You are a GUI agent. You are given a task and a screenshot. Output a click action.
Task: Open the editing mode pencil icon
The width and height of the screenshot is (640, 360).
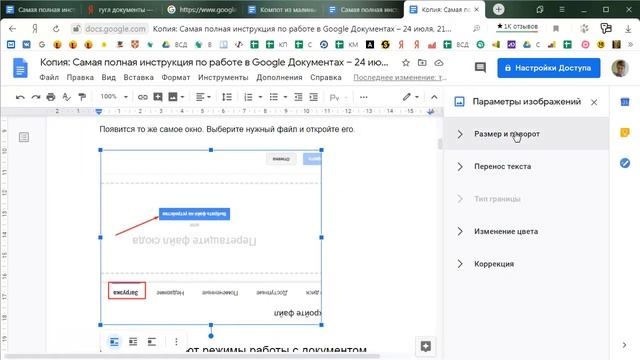click(x=407, y=97)
